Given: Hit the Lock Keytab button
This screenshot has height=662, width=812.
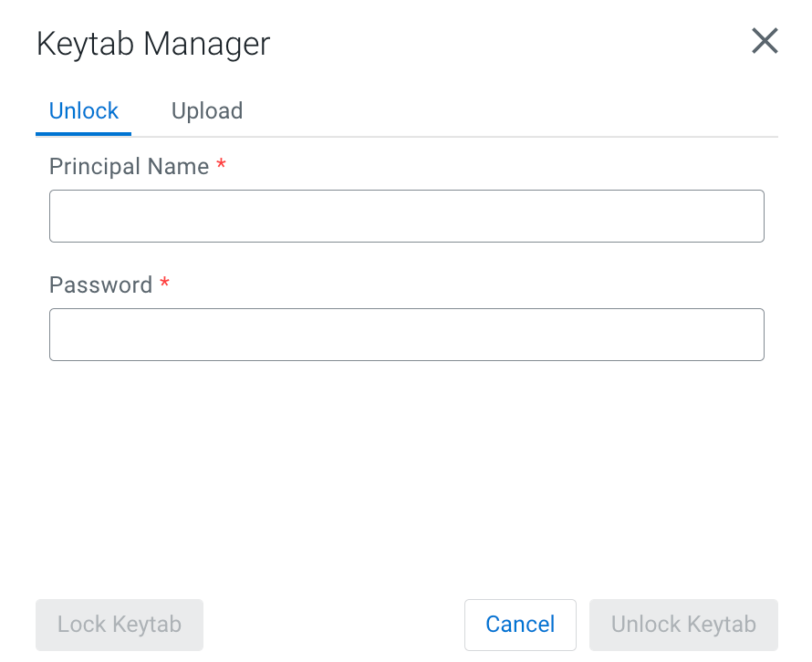Looking at the screenshot, I should [x=120, y=625].
